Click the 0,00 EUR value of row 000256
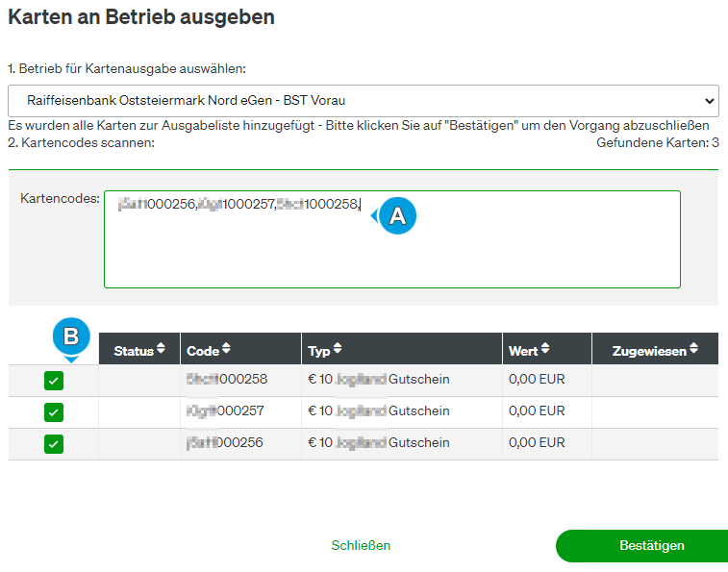Viewport: 728px width, 572px height. pyautogui.click(x=537, y=442)
